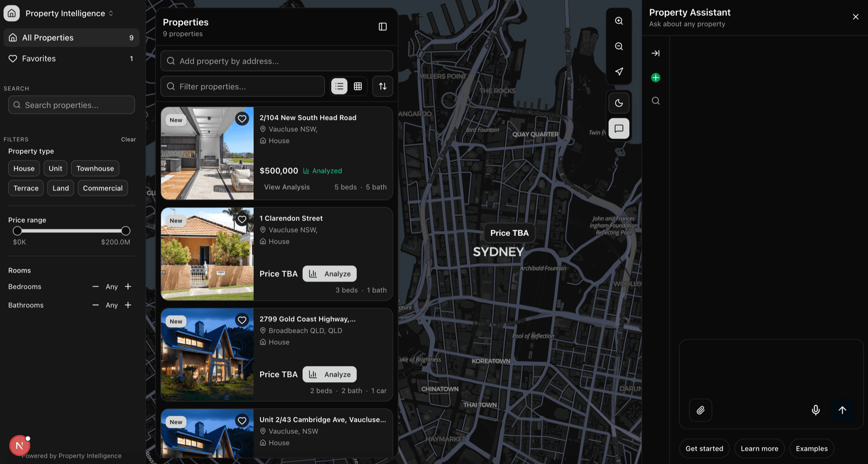This screenshot has height=464, width=868.
Task: Click the map locate arrow icon
Action: 619,71
